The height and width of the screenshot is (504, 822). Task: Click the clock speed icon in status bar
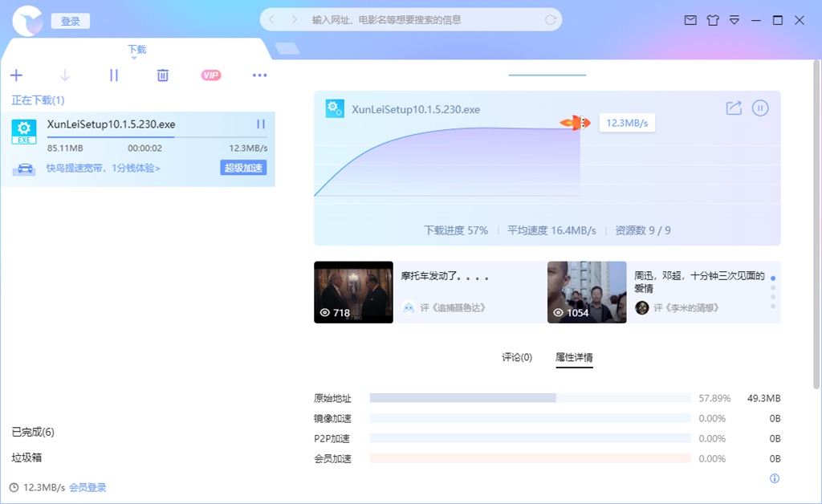(14, 488)
